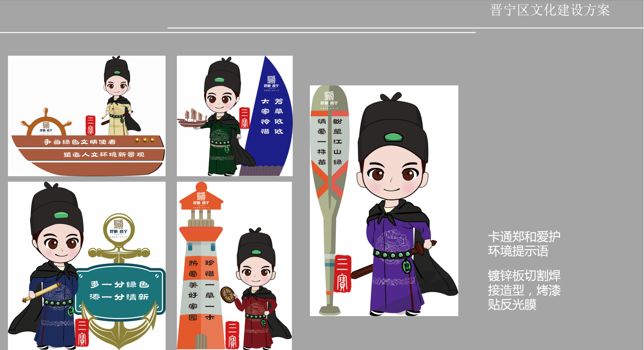Click the red 三宝 seal on the oar handle

pos(342,274)
